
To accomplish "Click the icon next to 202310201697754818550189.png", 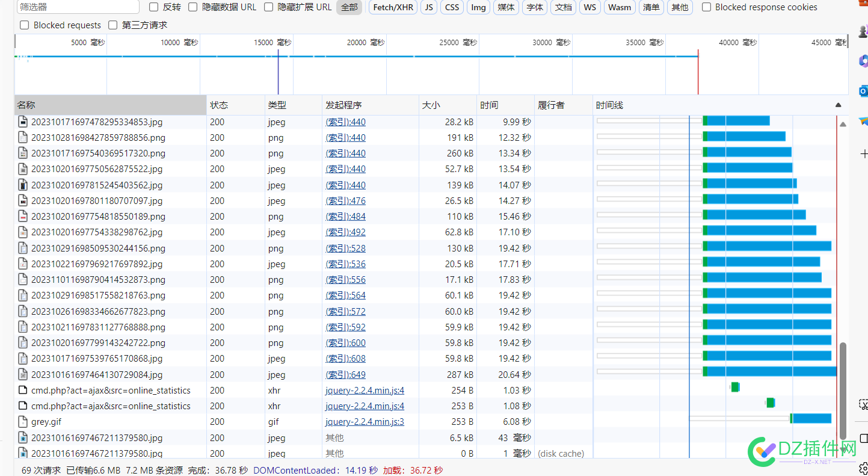I will click(x=23, y=217).
